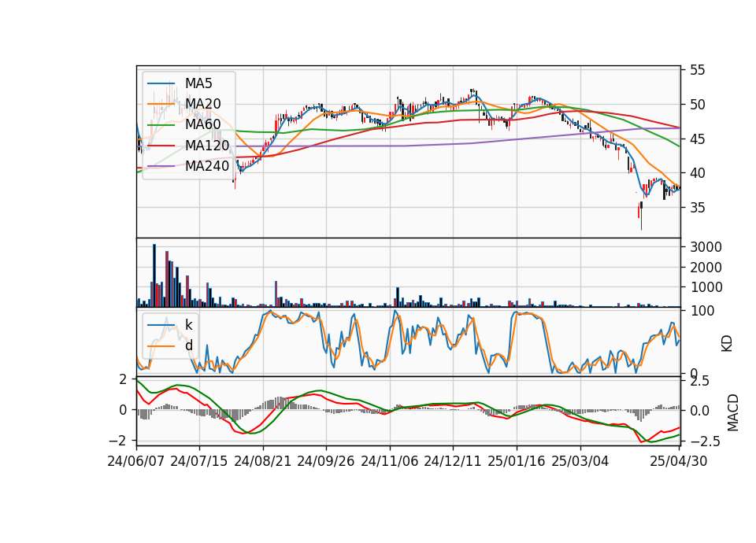Click the 25/04/30 date label

tap(679, 461)
